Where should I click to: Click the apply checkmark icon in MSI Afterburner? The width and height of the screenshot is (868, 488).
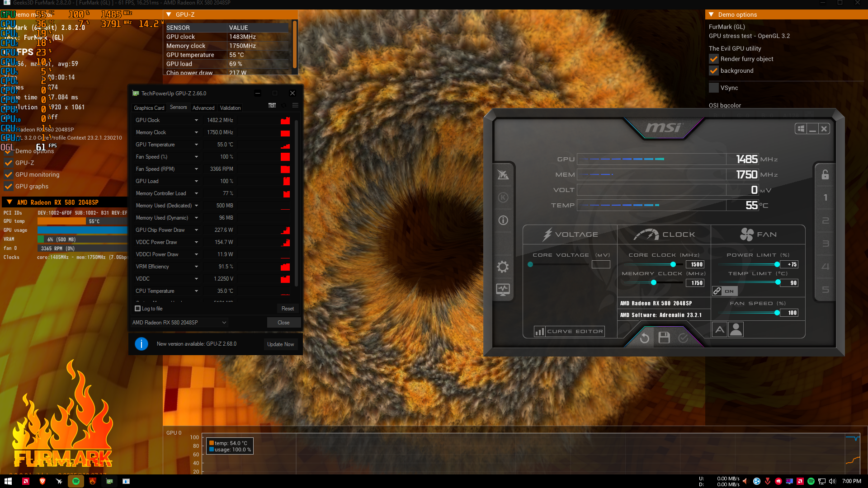tap(683, 338)
